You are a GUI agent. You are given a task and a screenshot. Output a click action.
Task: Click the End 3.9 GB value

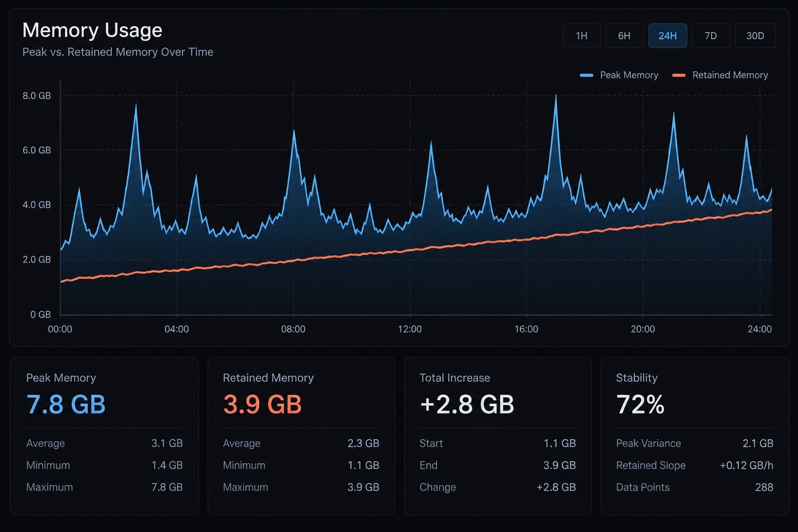(x=560, y=465)
